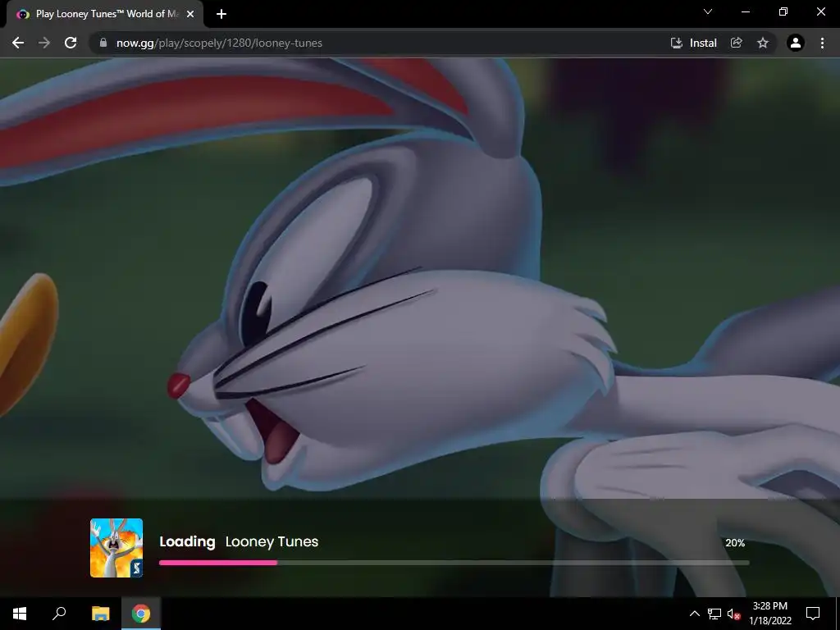Open the Windows Start menu
Image resolution: width=840 pixels, height=630 pixels.
pyautogui.click(x=20, y=614)
